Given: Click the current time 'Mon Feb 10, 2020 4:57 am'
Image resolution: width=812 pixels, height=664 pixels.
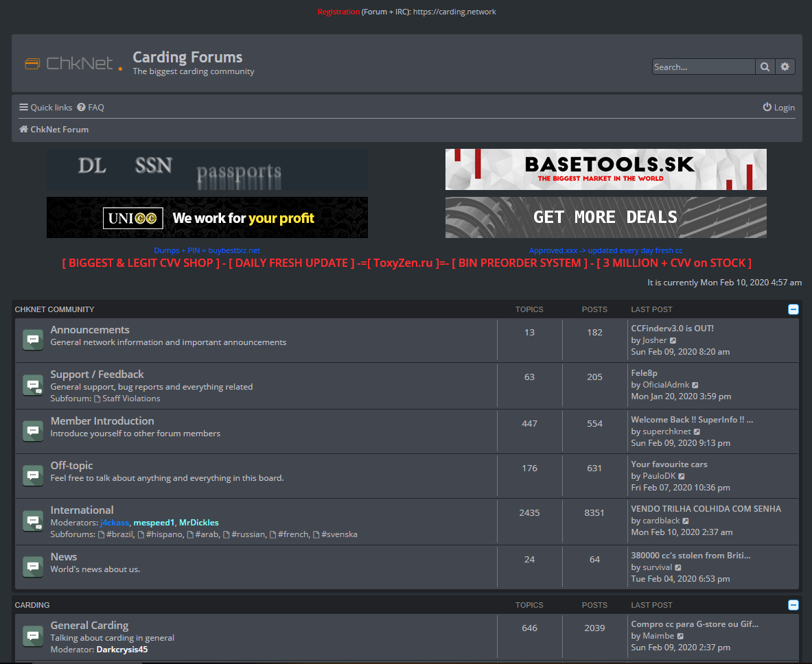Looking at the screenshot, I should point(751,283).
